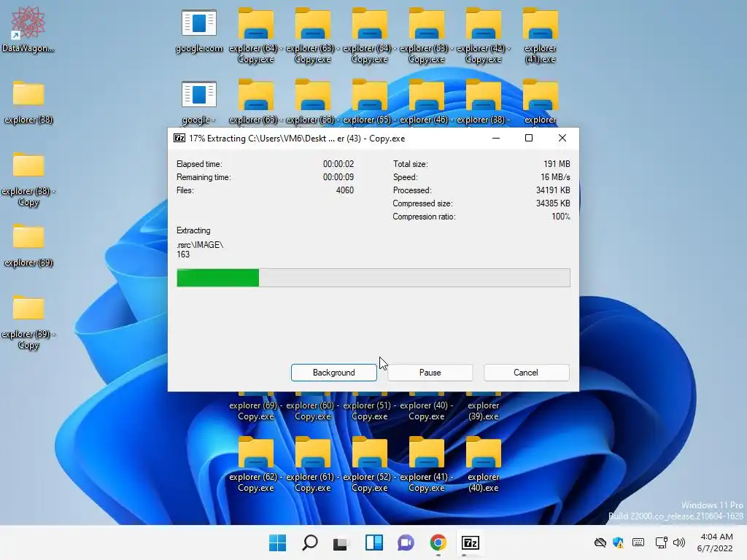Open Windows Security from the tray
This screenshot has height=560, width=747.
click(x=619, y=542)
